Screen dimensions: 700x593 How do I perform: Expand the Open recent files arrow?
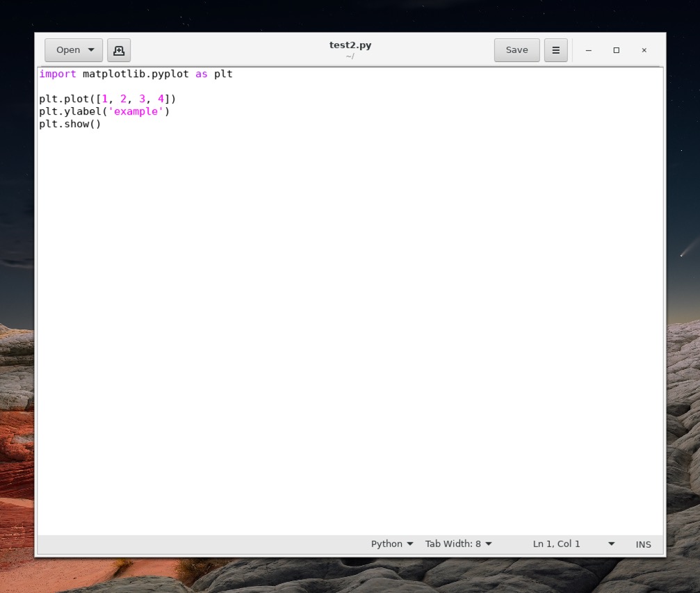[x=91, y=50]
